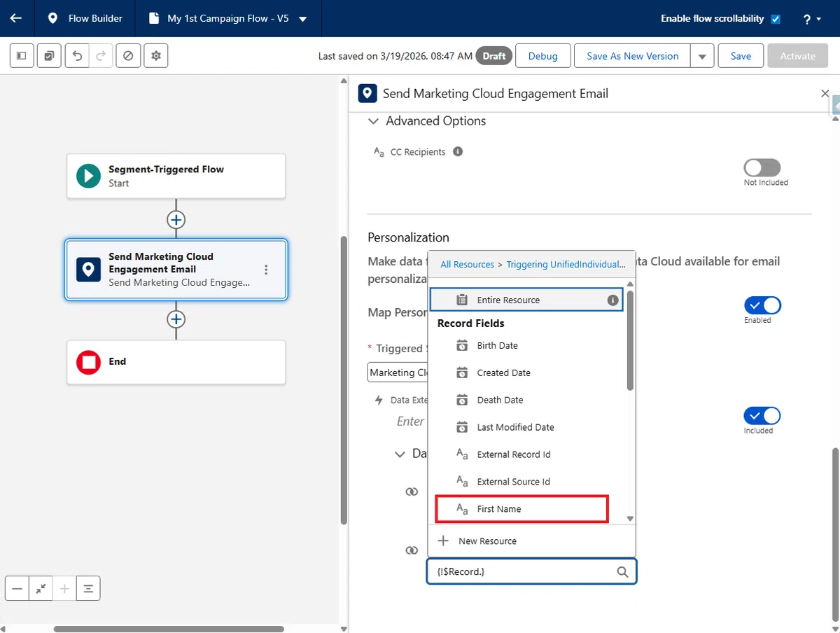Open My 1st Campaign Flow - V5 dropdown
The width and height of the screenshot is (840, 633).
[303, 19]
